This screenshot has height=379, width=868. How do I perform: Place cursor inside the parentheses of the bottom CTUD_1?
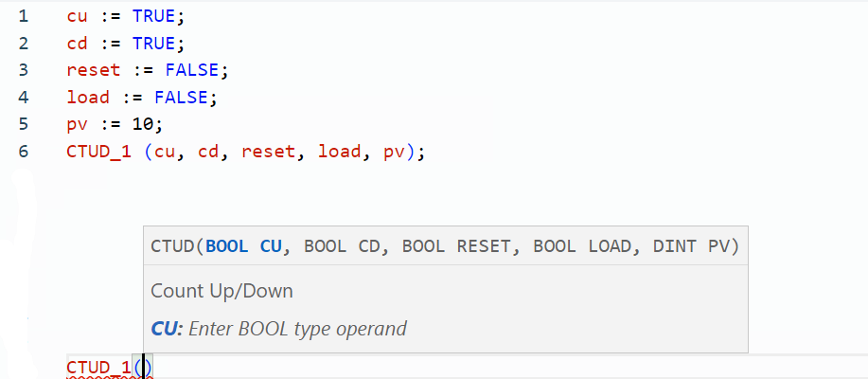coord(143,368)
